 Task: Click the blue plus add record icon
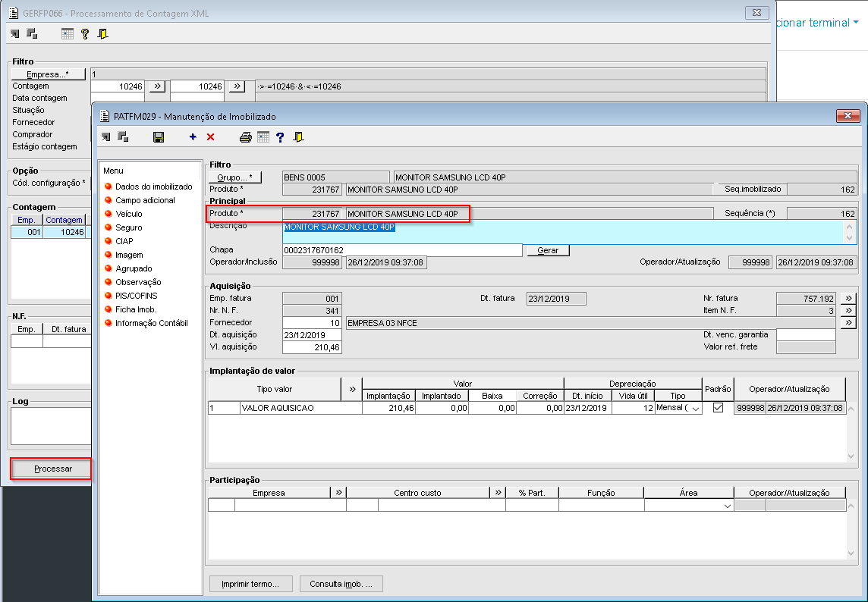click(x=193, y=137)
